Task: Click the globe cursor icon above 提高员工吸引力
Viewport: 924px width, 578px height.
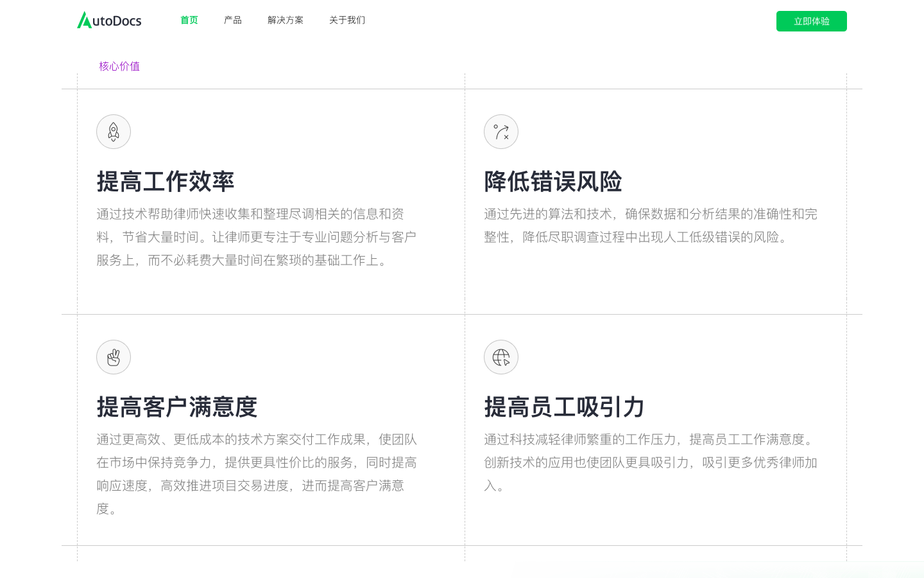Action: (x=501, y=357)
